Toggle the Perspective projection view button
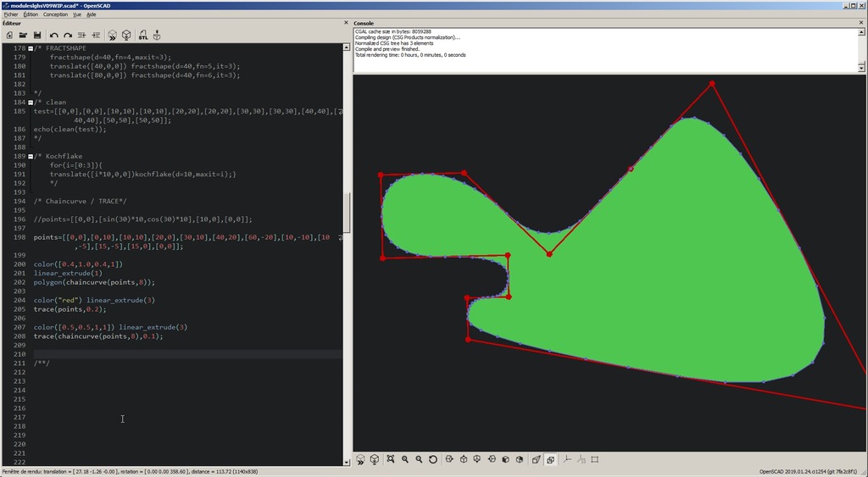The image size is (868, 477). pos(536,459)
